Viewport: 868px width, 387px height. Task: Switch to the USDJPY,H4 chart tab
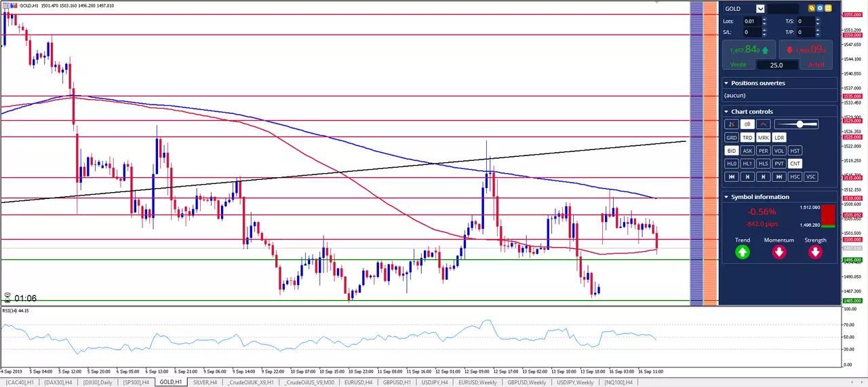pos(435,382)
